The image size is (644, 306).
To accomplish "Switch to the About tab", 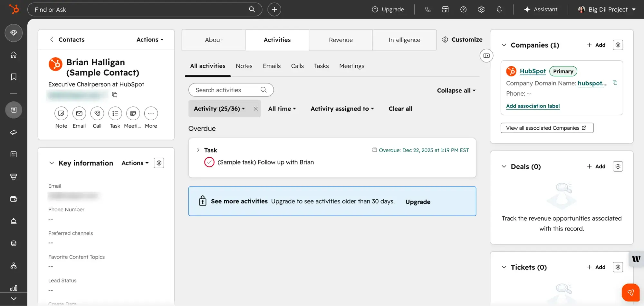I will (213, 40).
